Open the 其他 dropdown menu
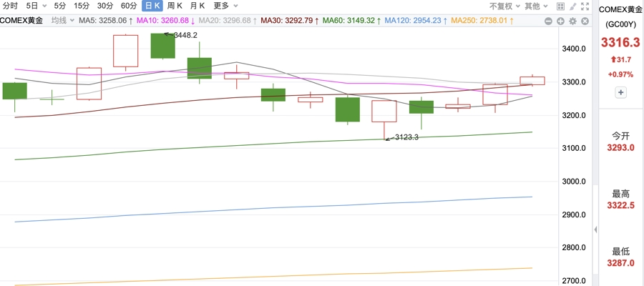The image size is (644, 286). (535, 6)
